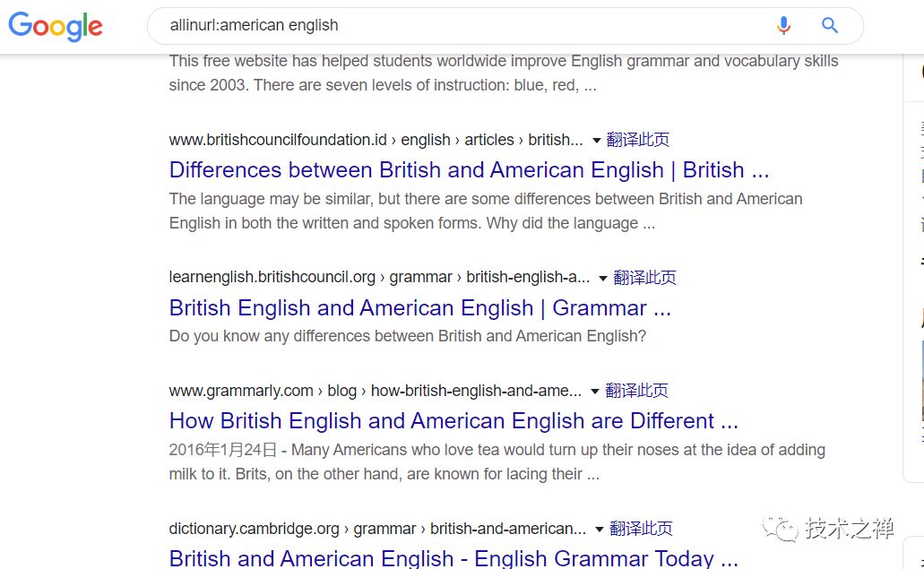Click 翻译此页 for britishcouncilfoundation.id result
The image size is (924, 569).
[x=638, y=140]
